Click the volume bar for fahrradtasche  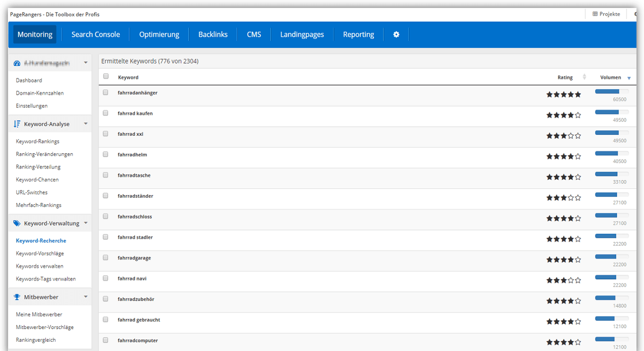pos(611,174)
